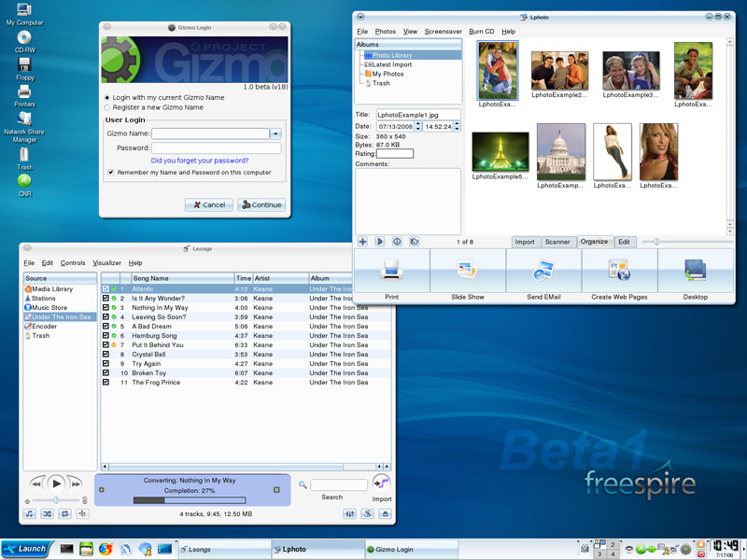The height and width of the screenshot is (560, 747).
Task: Click the Import music icon in Lsongs
Action: click(x=381, y=483)
